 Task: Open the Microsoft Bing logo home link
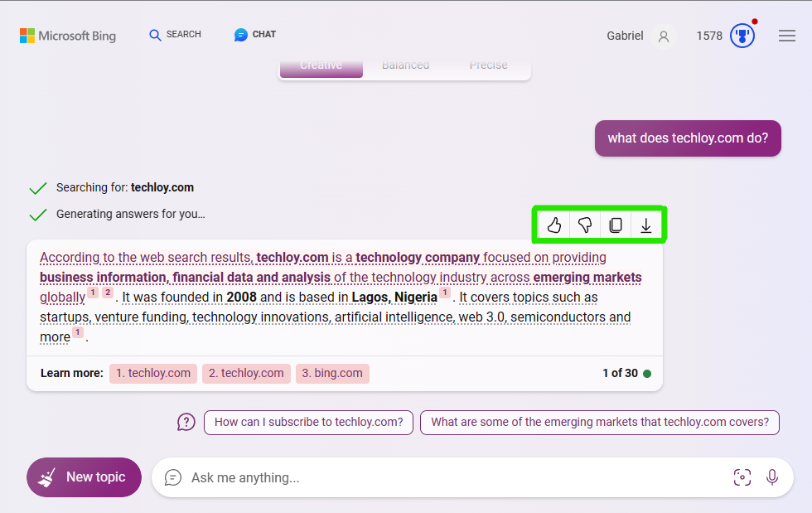(x=68, y=36)
